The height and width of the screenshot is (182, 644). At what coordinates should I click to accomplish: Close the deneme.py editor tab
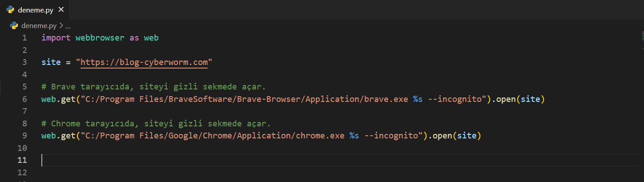(x=62, y=10)
